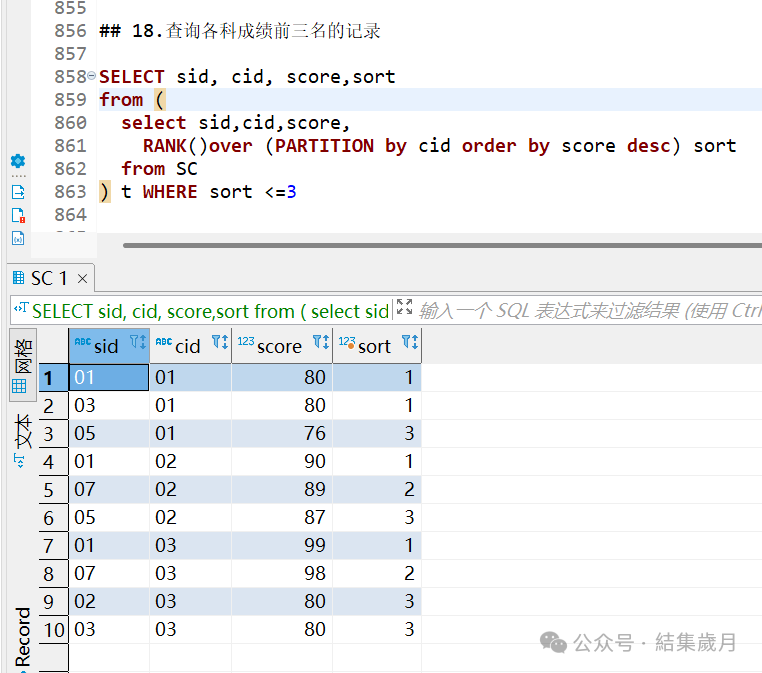
Task: Select row number 2 header
Action: pos(53,406)
